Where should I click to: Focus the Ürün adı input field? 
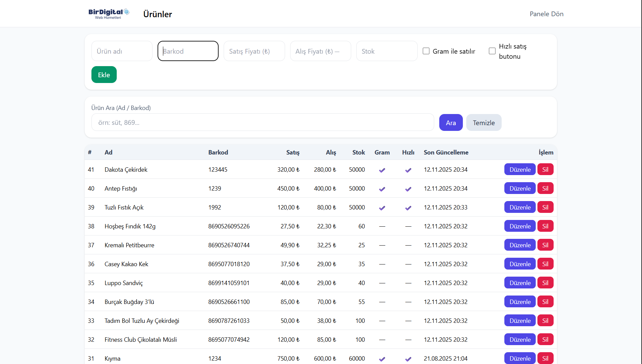coord(122,51)
